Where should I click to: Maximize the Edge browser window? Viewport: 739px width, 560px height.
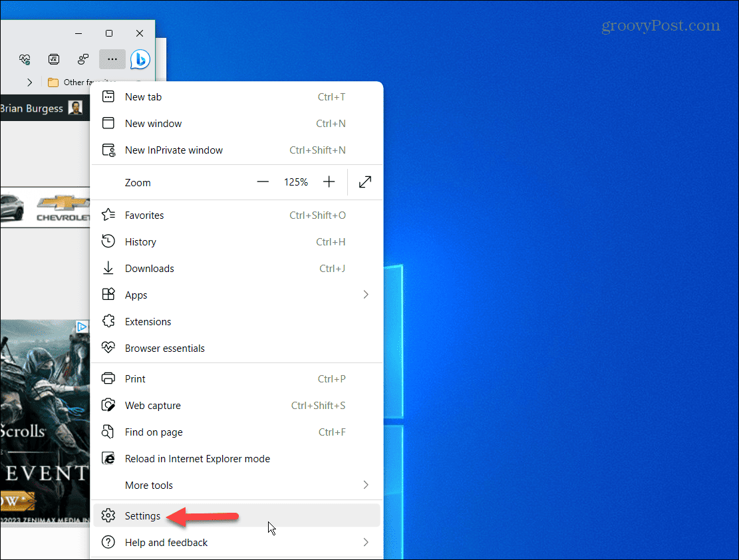[x=109, y=33]
